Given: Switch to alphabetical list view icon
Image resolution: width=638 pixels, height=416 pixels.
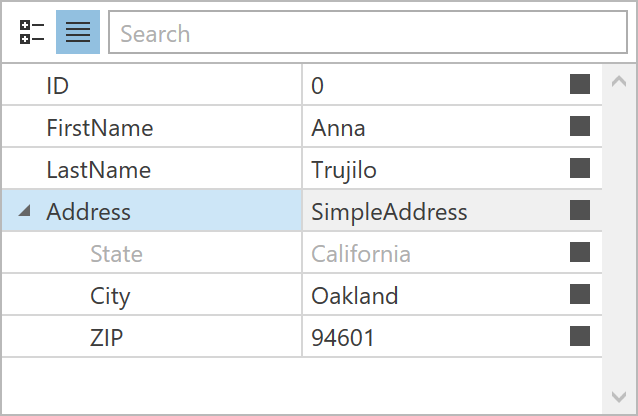Looking at the screenshot, I should click(x=77, y=33).
